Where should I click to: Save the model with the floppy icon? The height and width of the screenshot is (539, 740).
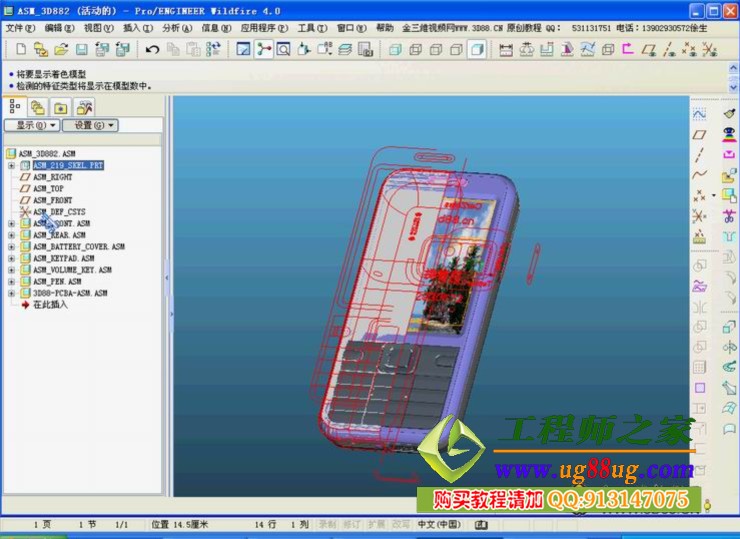[81, 49]
